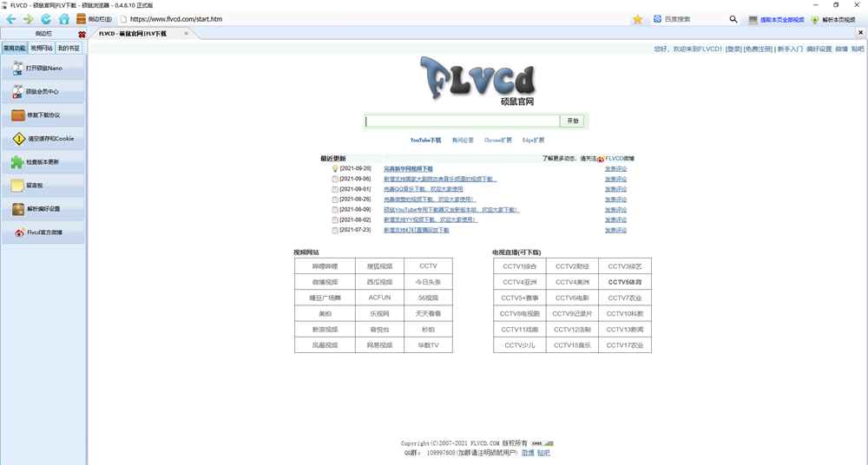
Task: Open 留言板 sticky note item
Action: [x=43, y=186]
